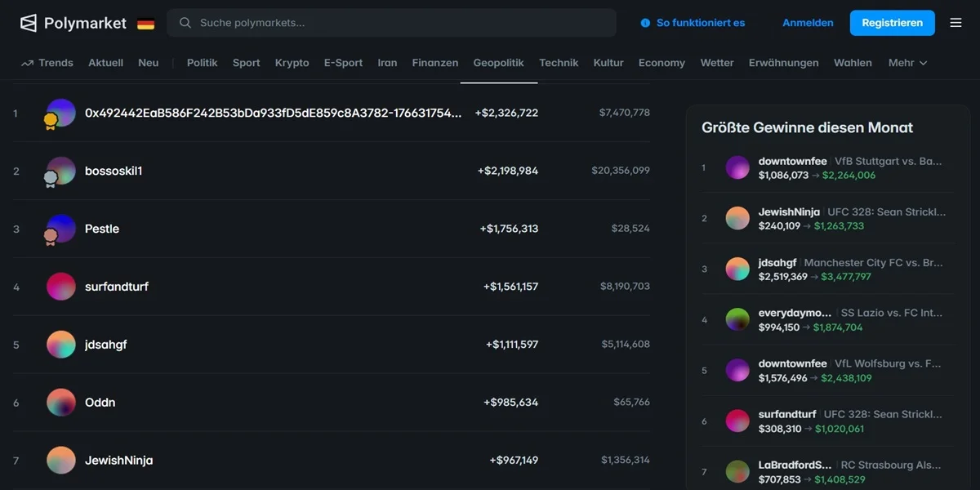Open jdsahgf leaderboard profile name
Viewport: 980px width, 490px height.
[x=106, y=345]
